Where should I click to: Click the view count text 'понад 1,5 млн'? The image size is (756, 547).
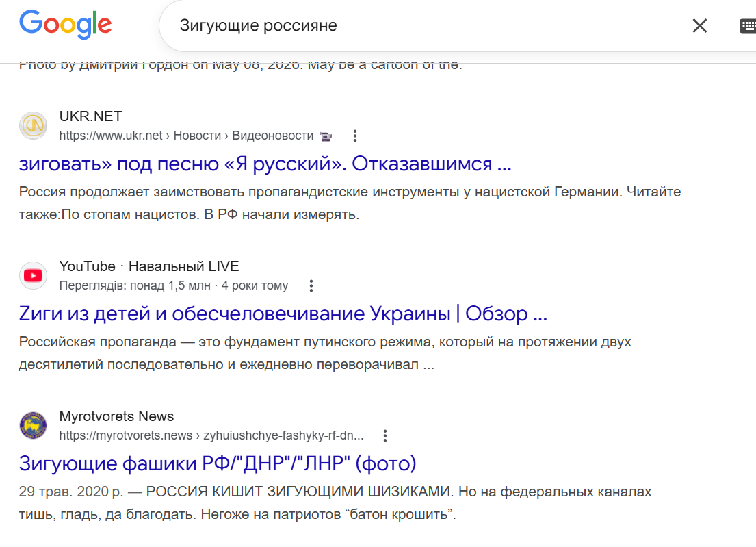click(x=170, y=285)
